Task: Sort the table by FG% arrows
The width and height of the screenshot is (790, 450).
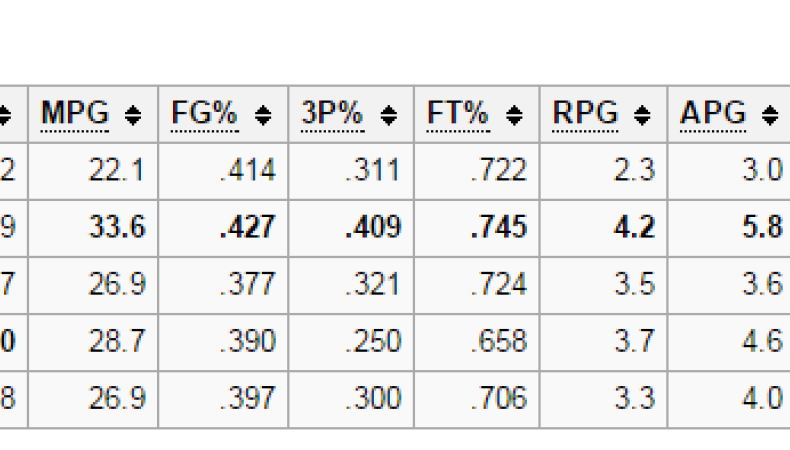Action: coord(263,116)
